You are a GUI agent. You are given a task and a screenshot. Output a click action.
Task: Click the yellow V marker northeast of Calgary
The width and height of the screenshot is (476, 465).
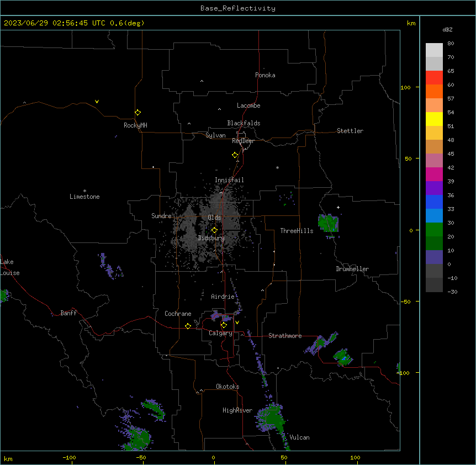click(x=237, y=323)
